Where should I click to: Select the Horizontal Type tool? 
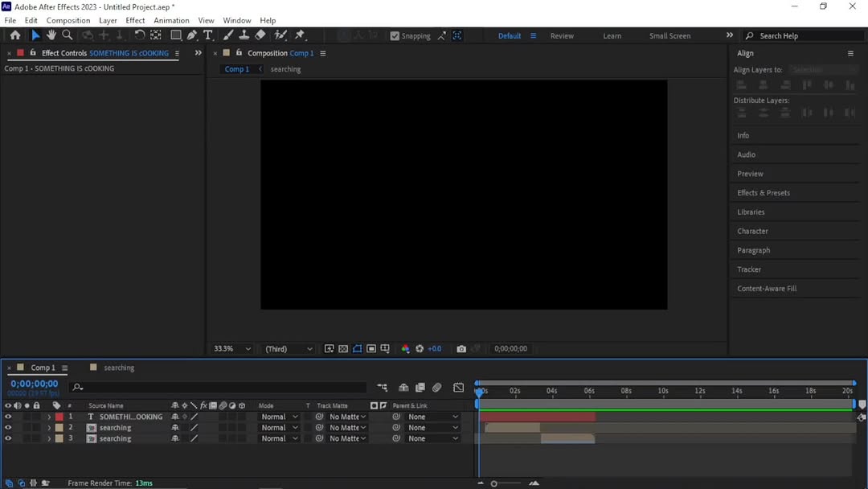point(208,35)
